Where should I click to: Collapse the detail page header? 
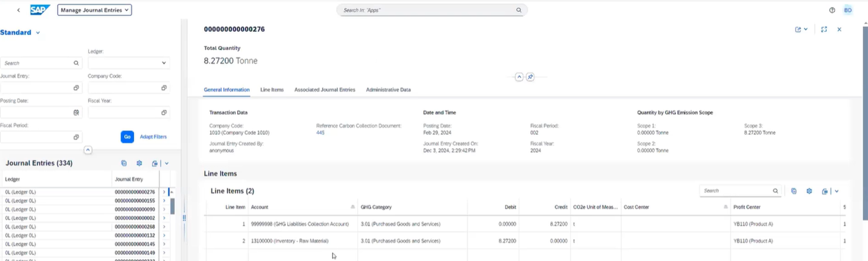coord(519,77)
